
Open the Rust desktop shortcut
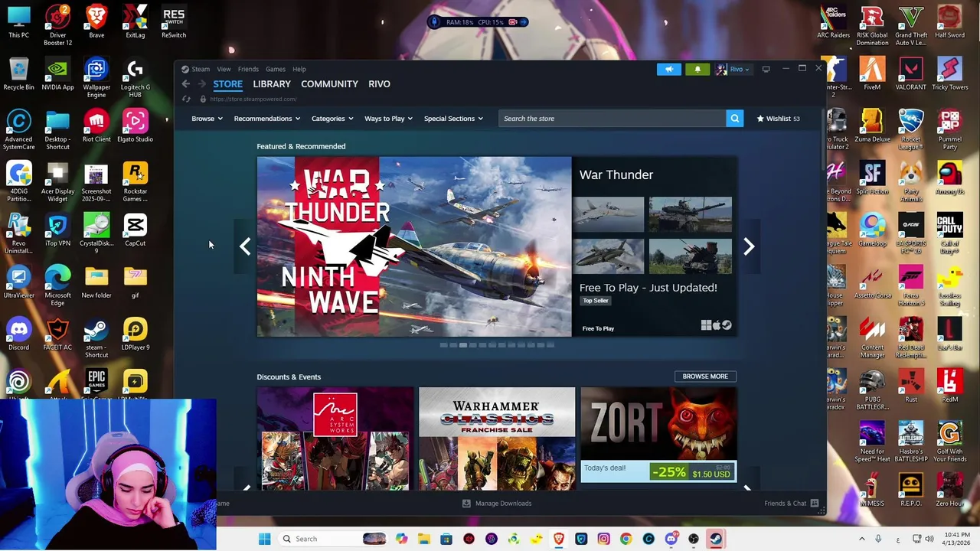point(910,387)
